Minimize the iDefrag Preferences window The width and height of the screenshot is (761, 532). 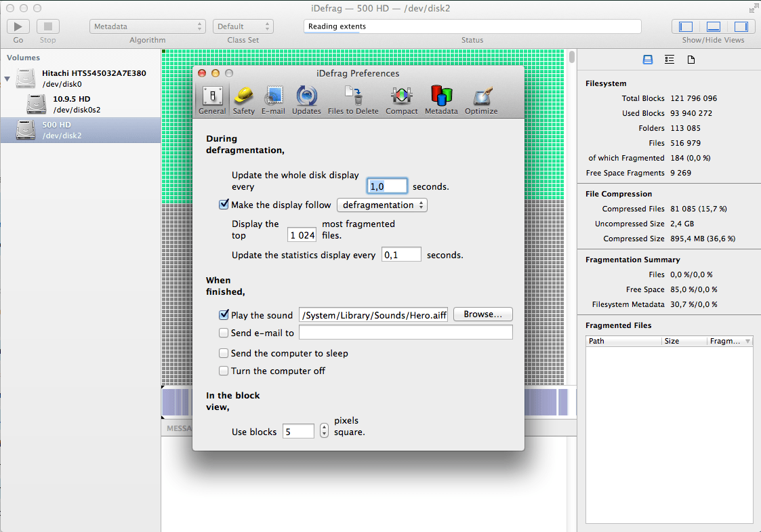coord(215,73)
